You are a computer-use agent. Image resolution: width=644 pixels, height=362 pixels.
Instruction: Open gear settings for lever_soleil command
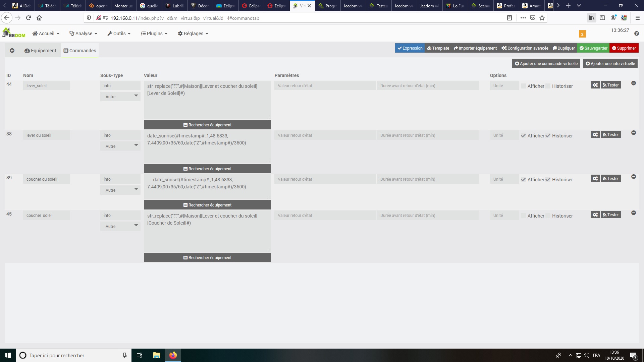coord(595,85)
